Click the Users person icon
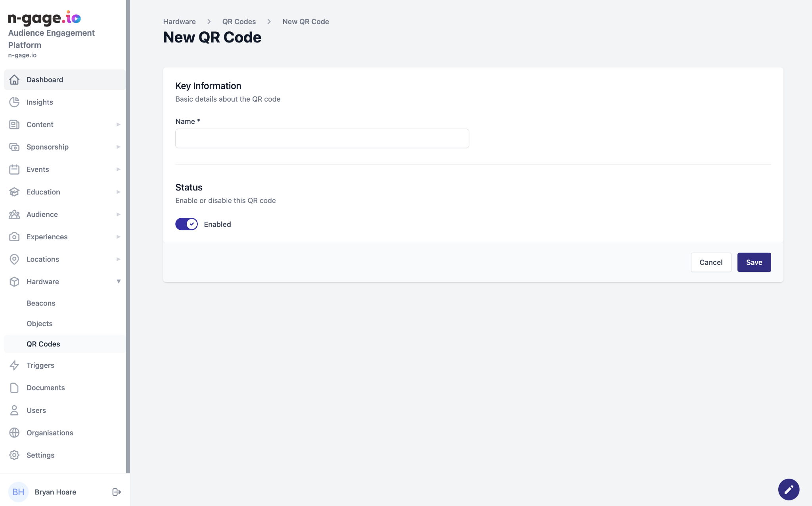 14,410
